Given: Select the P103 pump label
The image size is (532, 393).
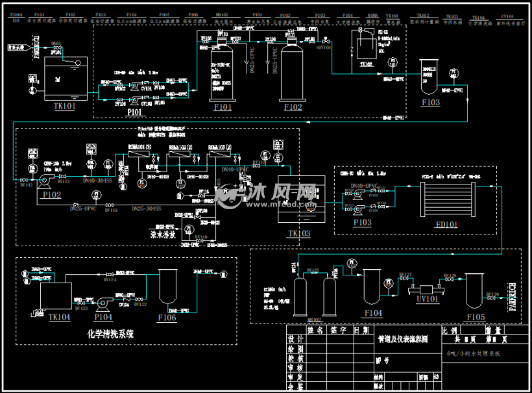Looking at the screenshot, I should tap(363, 222).
